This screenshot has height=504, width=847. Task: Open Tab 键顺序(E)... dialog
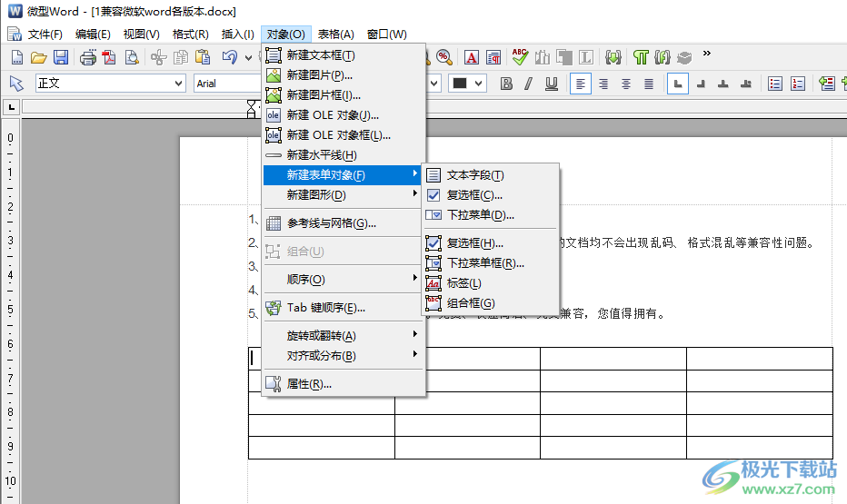[343, 308]
